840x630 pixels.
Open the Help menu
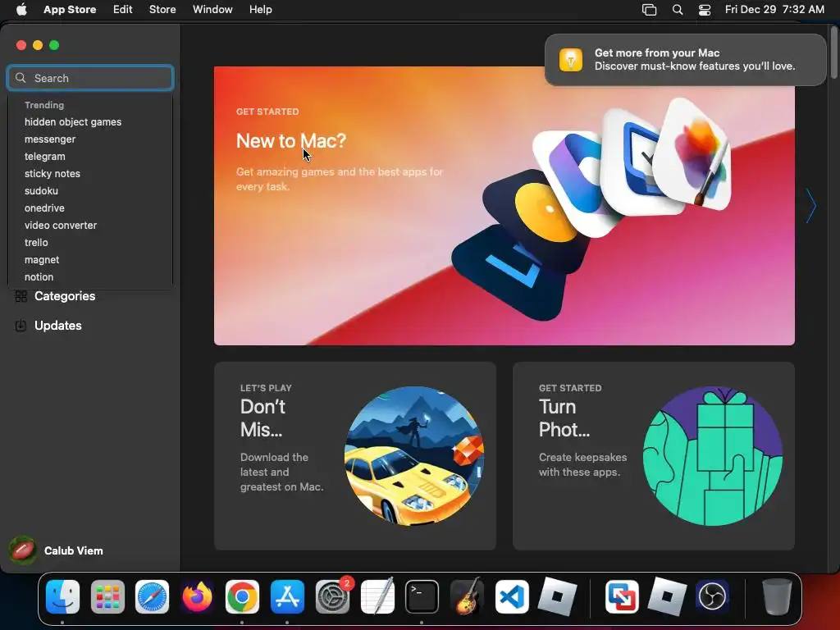[260, 10]
